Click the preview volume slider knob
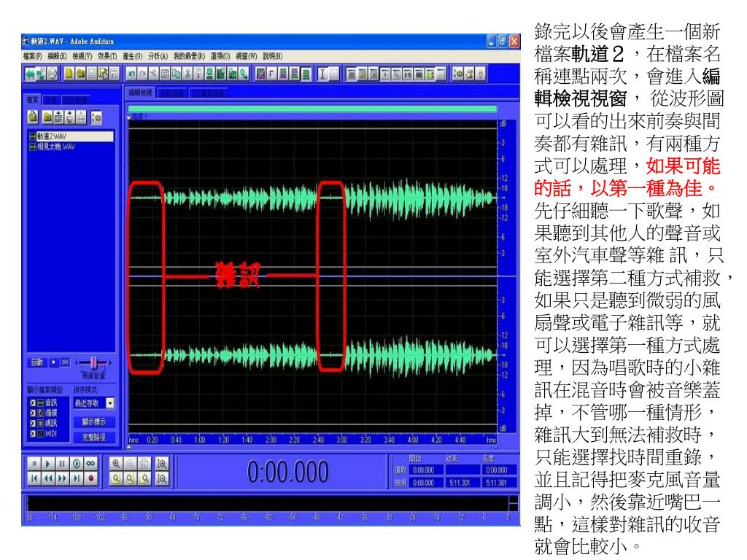Viewport: 747px width, 560px height. pyautogui.click(x=94, y=363)
